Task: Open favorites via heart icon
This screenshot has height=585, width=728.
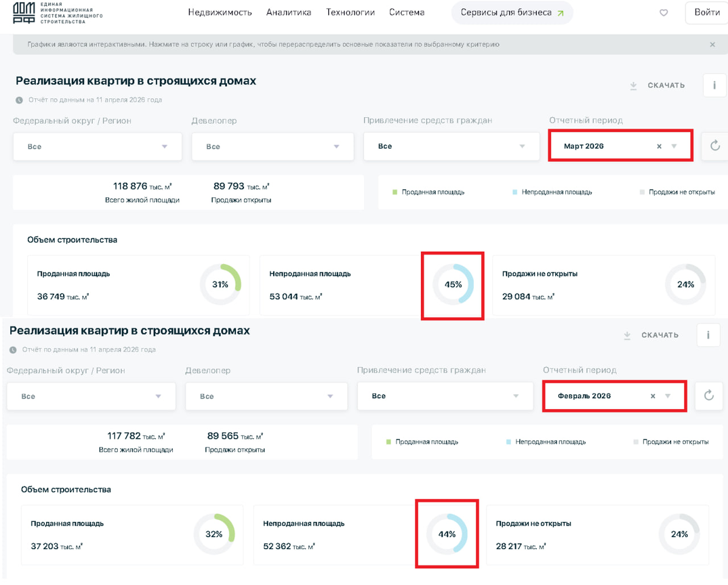Action: pos(664,13)
